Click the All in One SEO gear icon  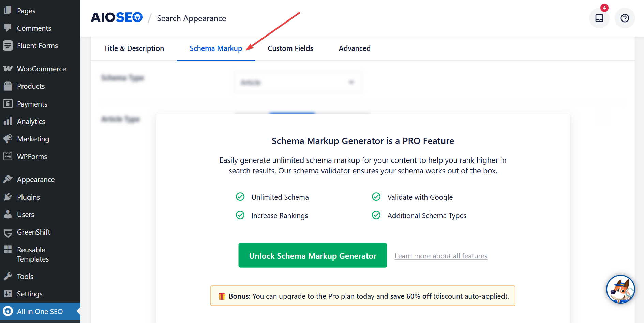pyautogui.click(x=8, y=311)
